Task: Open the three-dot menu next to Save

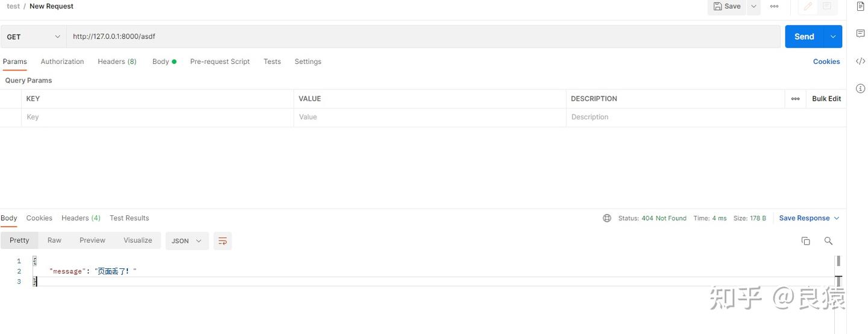Action: click(x=774, y=6)
